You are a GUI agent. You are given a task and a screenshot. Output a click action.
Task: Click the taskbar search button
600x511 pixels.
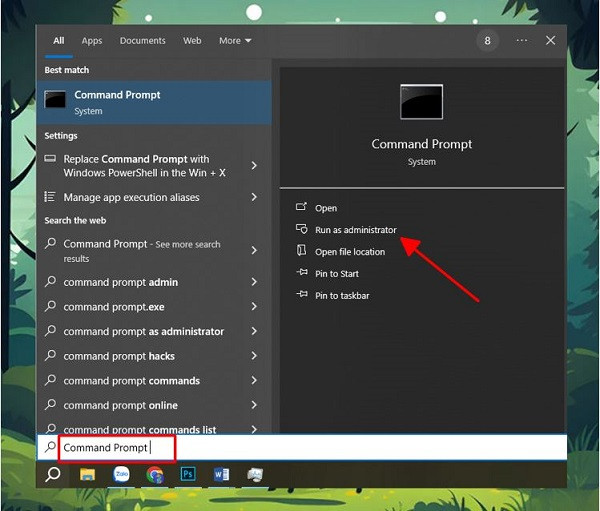53,475
